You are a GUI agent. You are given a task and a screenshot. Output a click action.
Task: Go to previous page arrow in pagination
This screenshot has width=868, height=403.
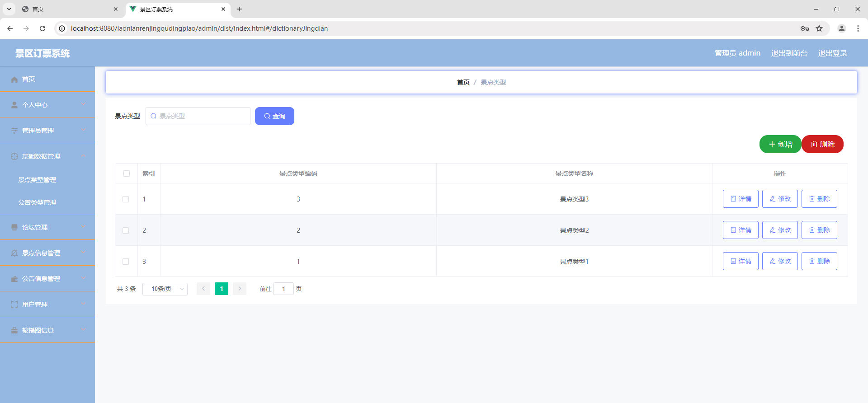(x=203, y=289)
